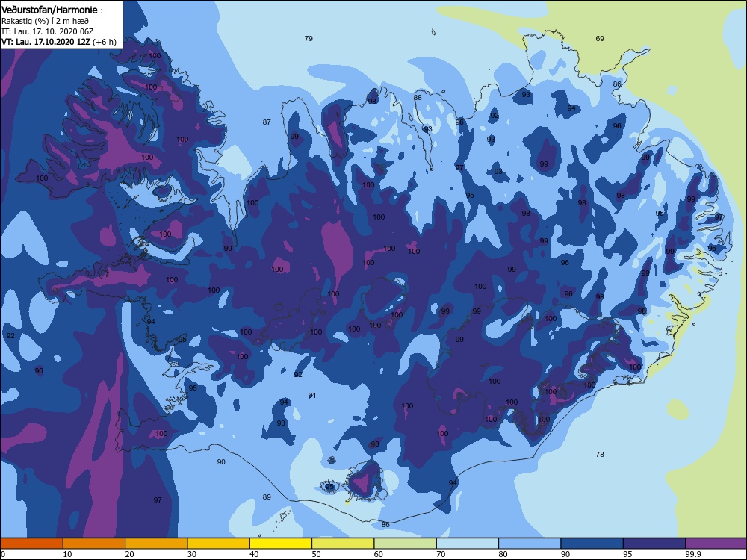Click the 30–40 golden legend swatch

[x=219, y=544]
